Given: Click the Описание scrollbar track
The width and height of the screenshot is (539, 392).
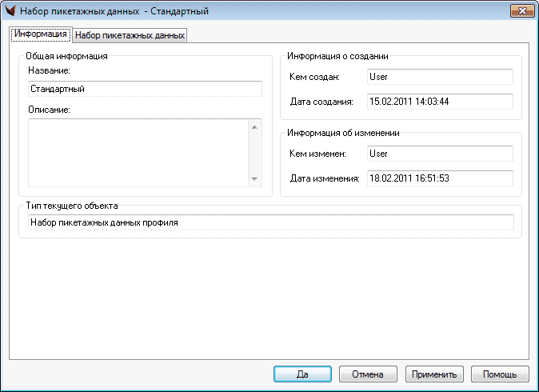Looking at the screenshot, I should pos(255,153).
